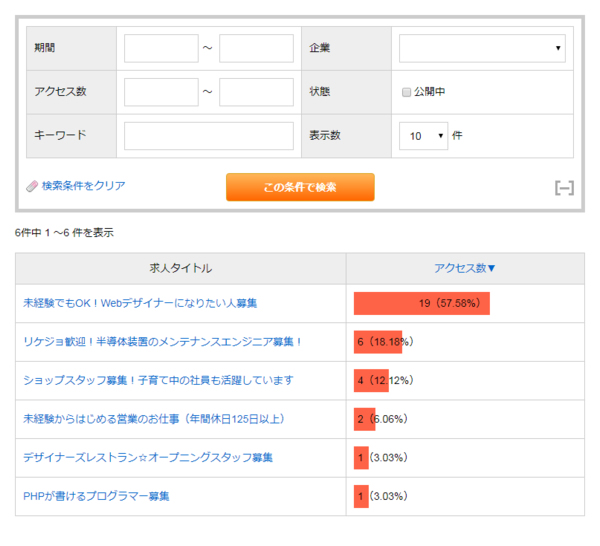Viewport: 600px width, 546px height.
Task: Open リケジョ歓迎！半導体装置のメンテナンスエンジニア募集 link
Action: (163, 342)
